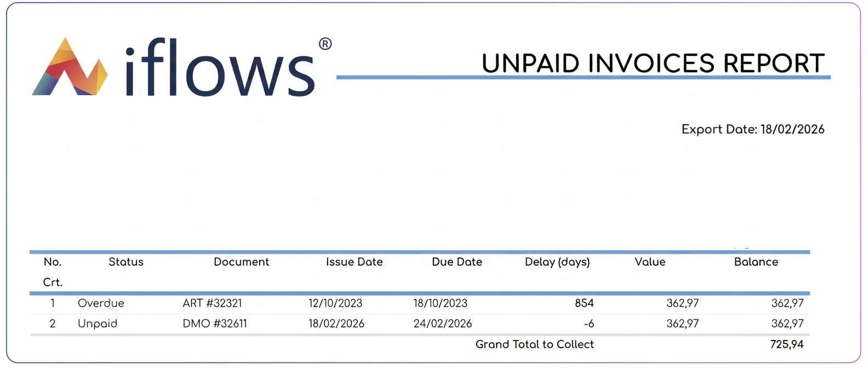Select the Overdue status in row 1
The image size is (868, 368).
pos(101,303)
